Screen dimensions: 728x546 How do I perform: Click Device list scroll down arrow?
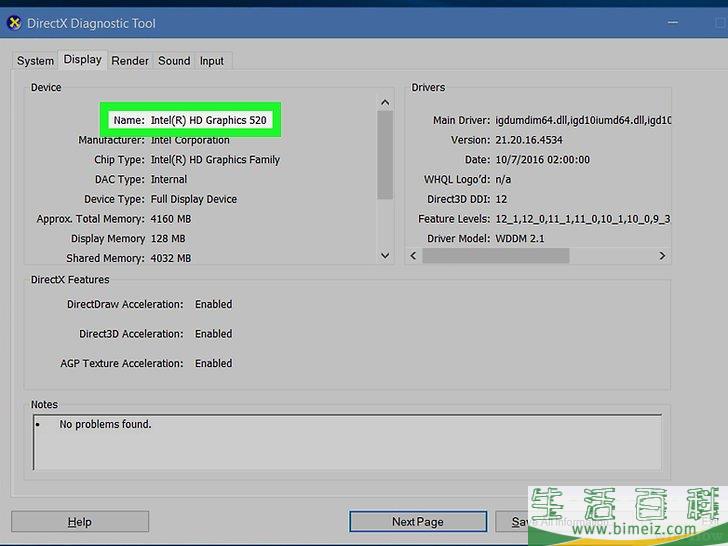(x=385, y=256)
